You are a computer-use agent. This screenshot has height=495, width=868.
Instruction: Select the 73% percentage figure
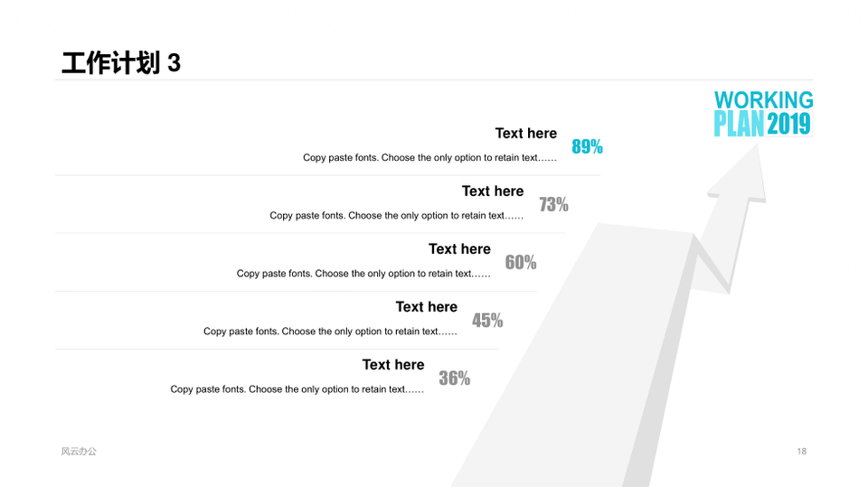[x=553, y=204]
